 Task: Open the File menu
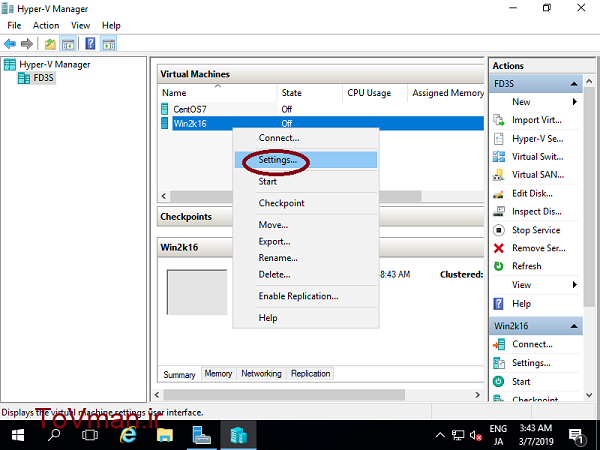14,26
